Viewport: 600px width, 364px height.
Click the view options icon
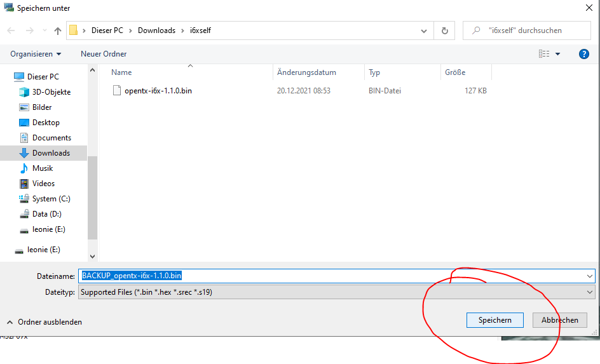tap(544, 54)
